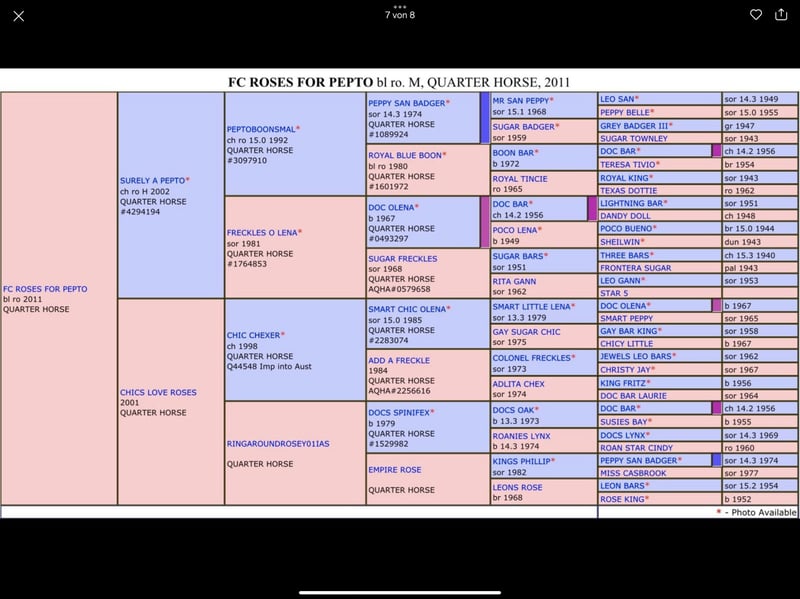This screenshot has width=800, height=599.
Task: Click the "sor 14.3 1949" cell
Action: tap(760, 99)
